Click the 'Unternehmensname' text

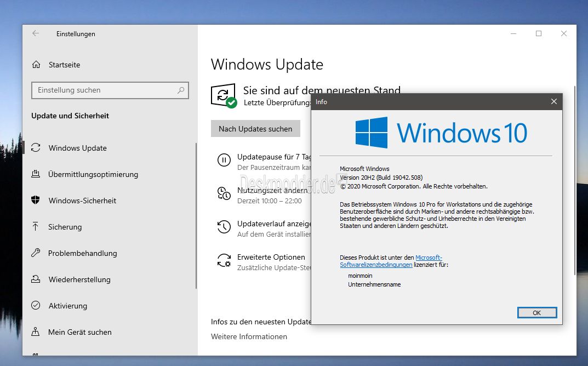pos(374,284)
